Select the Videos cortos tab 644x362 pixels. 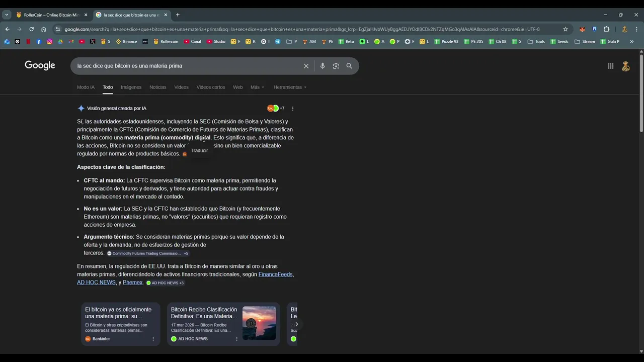pyautogui.click(x=211, y=87)
